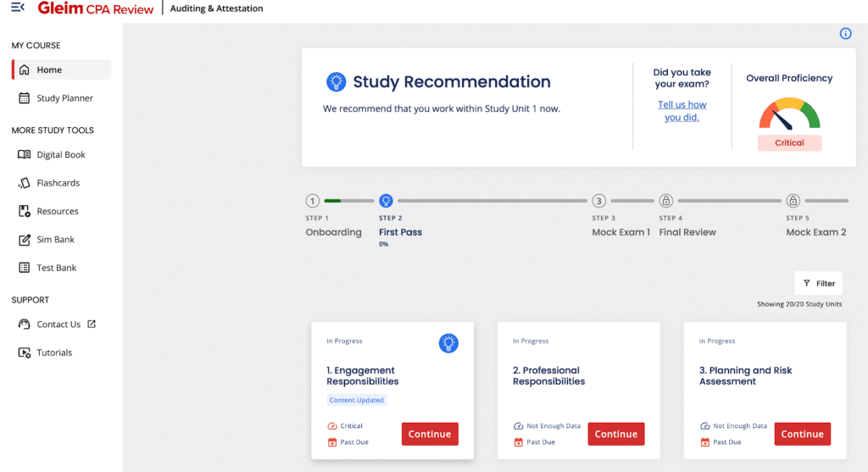This screenshot has width=868, height=472.
Task: Launch the Sim Bank
Action: pos(55,240)
